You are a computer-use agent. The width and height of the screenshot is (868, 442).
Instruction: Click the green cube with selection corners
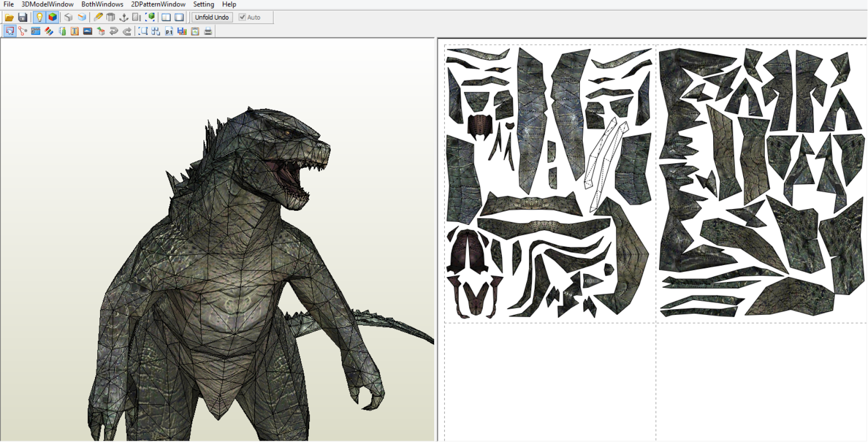[150, 17]
